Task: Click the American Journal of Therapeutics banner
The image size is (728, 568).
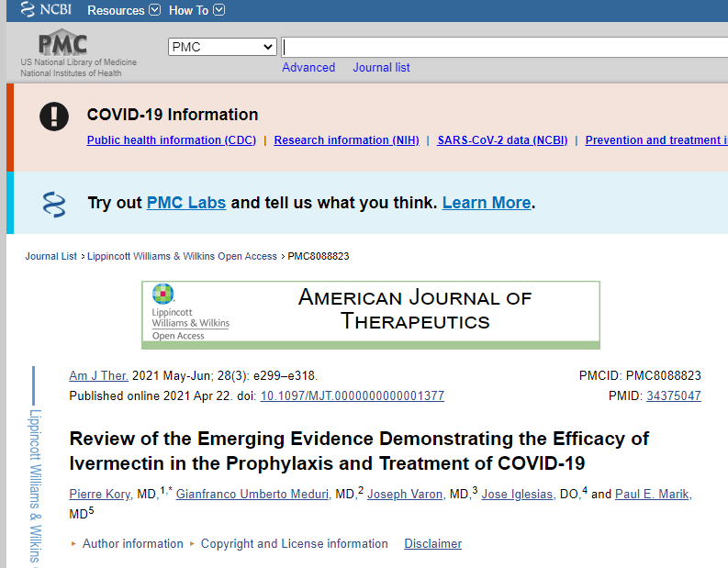Action: 371,314
